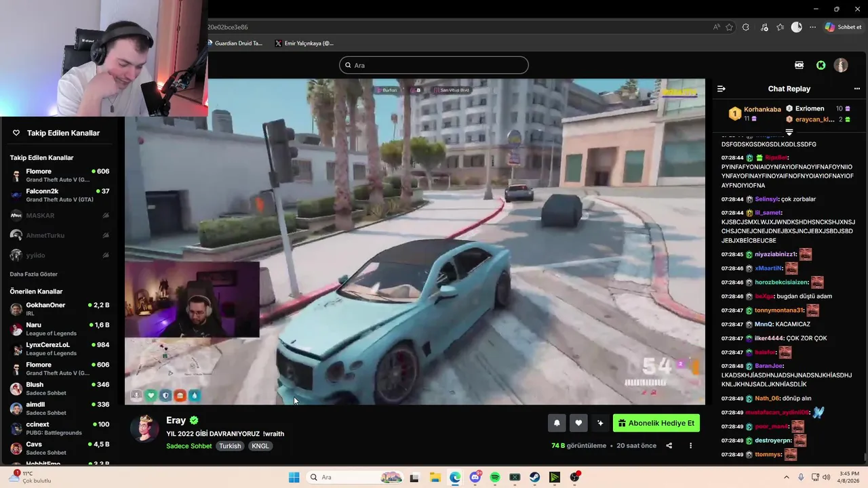Open GokhanOner recommended channel
This screenshot has width=868, height=488.
pos(60,309)
